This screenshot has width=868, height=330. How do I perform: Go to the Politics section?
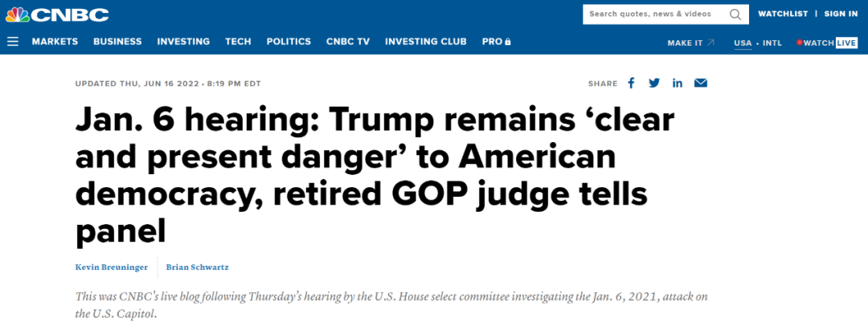coord(289,42)
